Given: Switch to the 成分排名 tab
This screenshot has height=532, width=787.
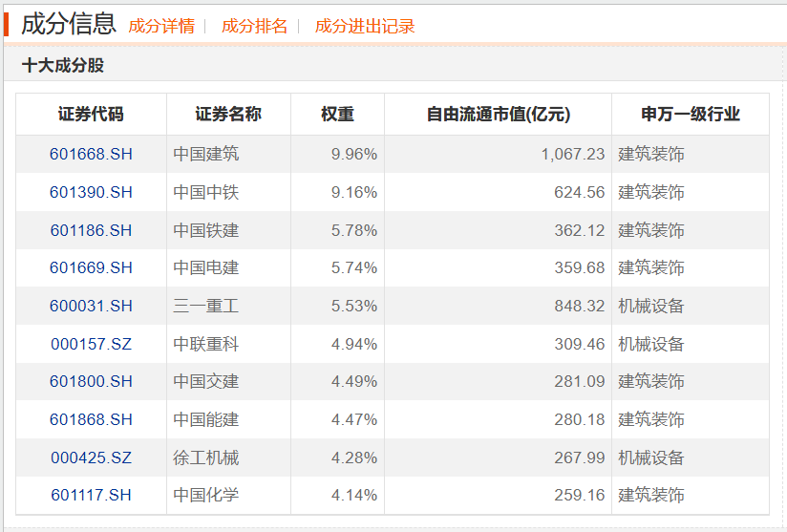Looking at the screenshot, I should click(254, 27).
